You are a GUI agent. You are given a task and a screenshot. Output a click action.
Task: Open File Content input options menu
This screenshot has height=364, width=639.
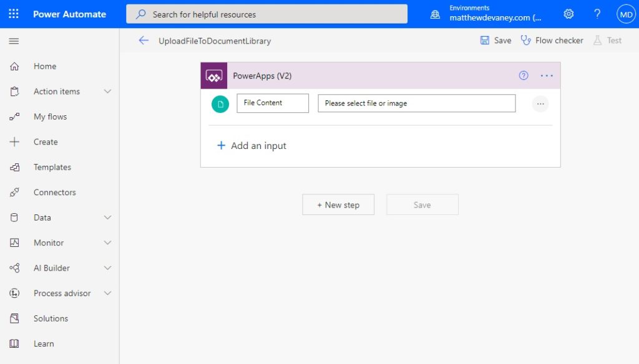tap(540, 104)
